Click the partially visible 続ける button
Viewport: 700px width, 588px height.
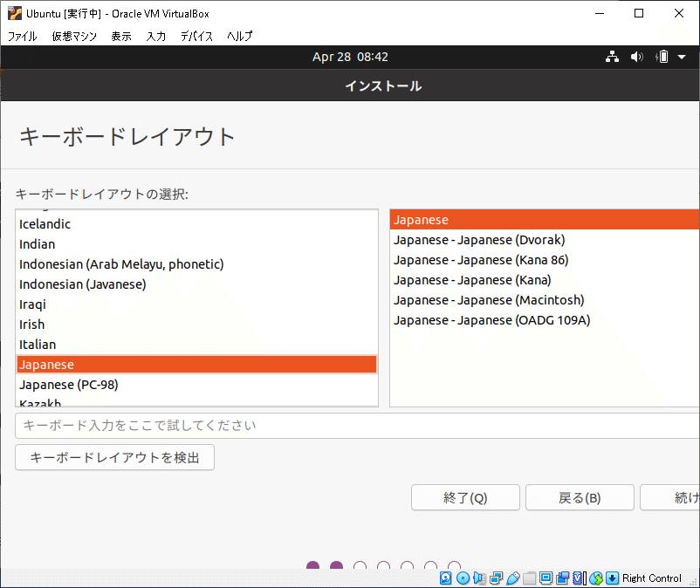click(669, 497)
